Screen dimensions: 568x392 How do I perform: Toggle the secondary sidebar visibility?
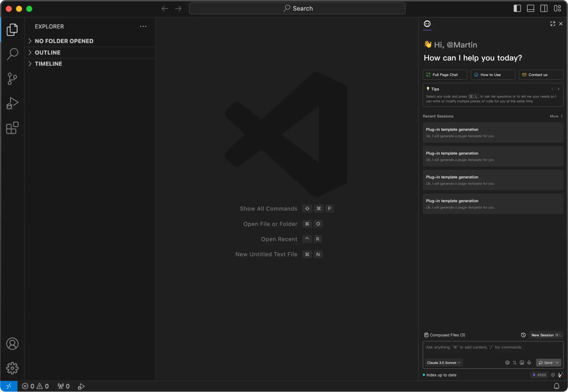(x=544, y=8)
